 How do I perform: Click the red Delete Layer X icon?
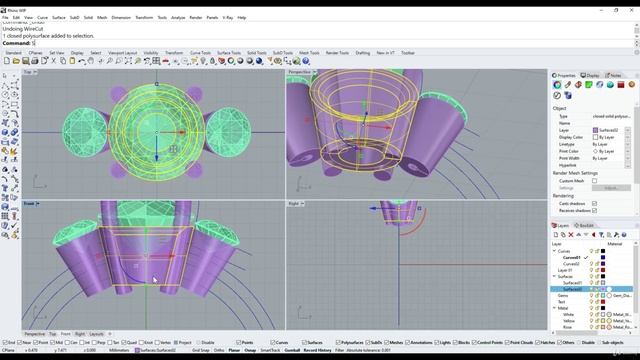(x=571, y=235)
